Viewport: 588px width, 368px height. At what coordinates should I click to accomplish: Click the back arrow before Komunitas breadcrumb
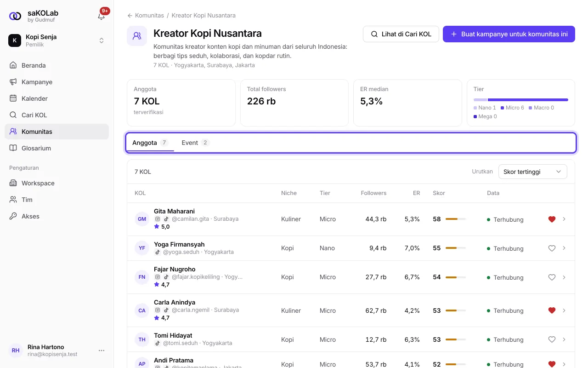[130, 15]
